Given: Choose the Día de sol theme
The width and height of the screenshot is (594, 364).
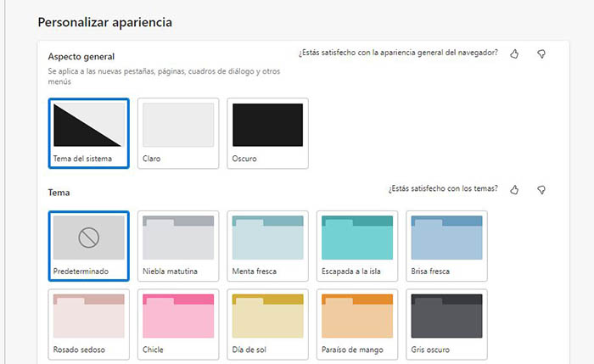Looking at the screenshot, I should click(x=268, y=323).
